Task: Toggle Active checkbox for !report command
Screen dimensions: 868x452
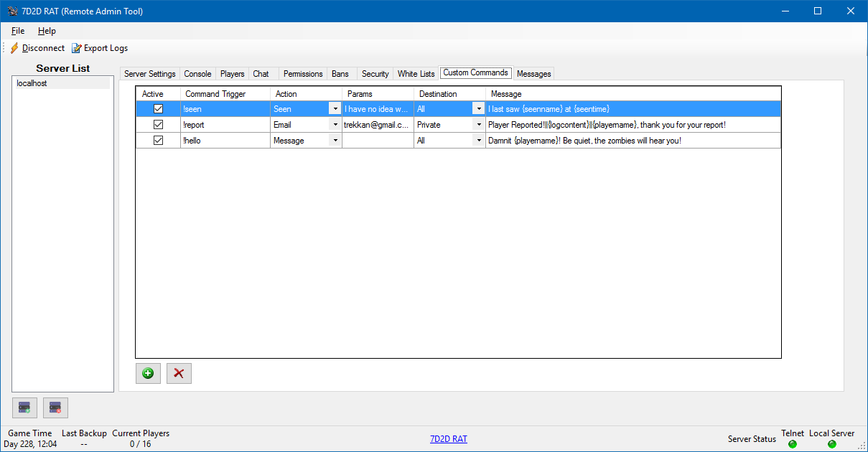Action: pyautogui.click(x=158, y=125)
